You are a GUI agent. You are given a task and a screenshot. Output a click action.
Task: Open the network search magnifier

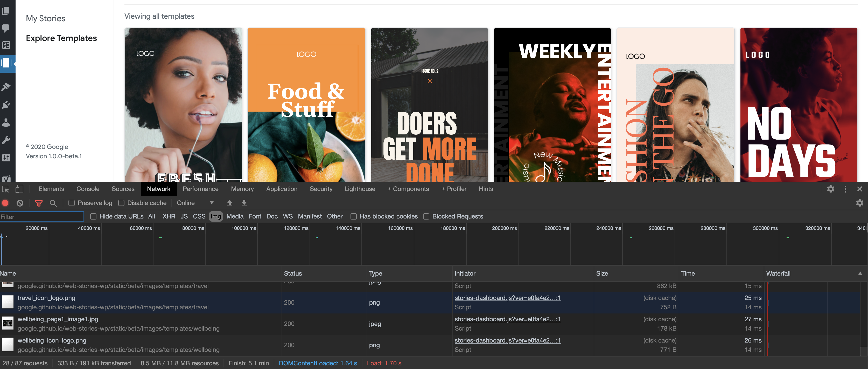pyautogui.click(x=53, y=203)
